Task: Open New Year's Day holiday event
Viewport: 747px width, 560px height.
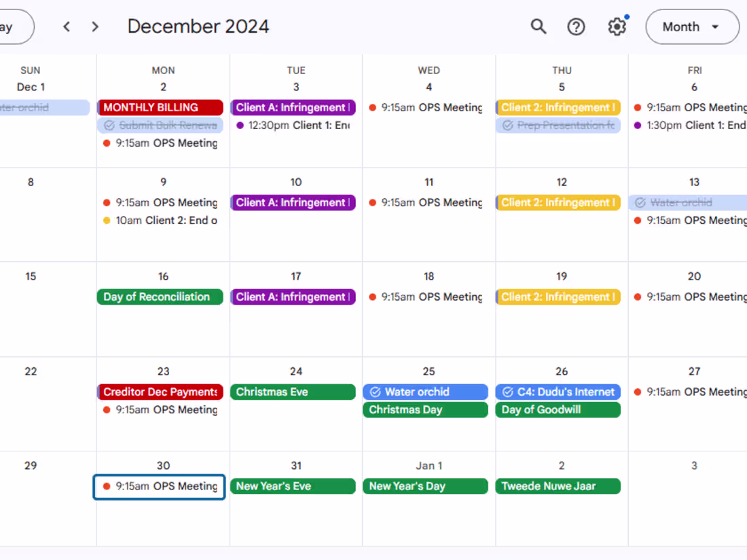Action: pos(426,486)
